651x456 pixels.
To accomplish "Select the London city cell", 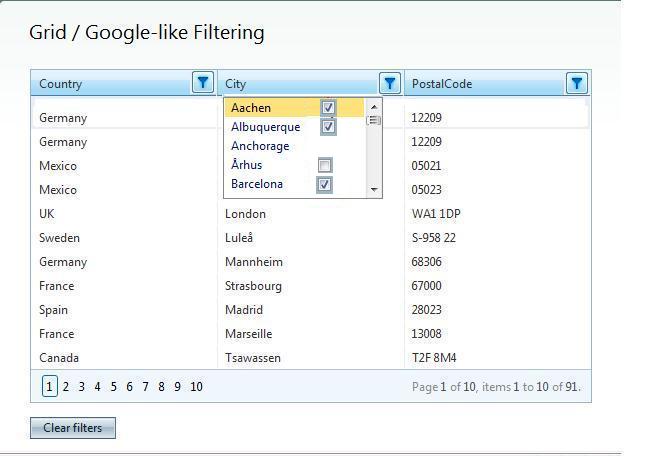I will (245, 214).
